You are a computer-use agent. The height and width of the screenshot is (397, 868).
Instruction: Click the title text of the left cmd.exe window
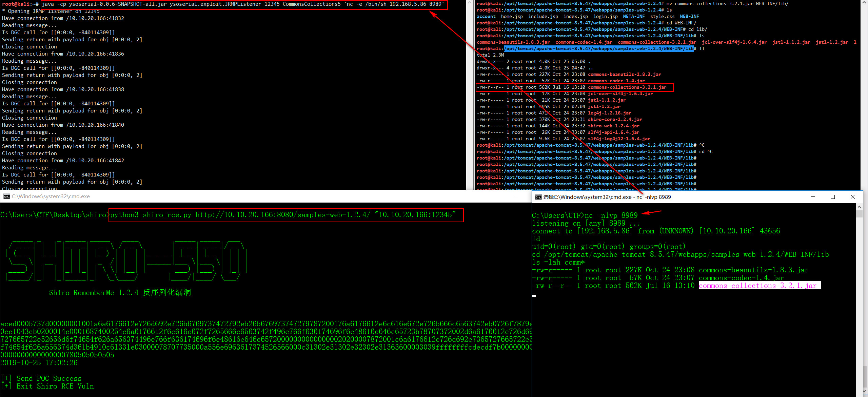pos(51,196)
